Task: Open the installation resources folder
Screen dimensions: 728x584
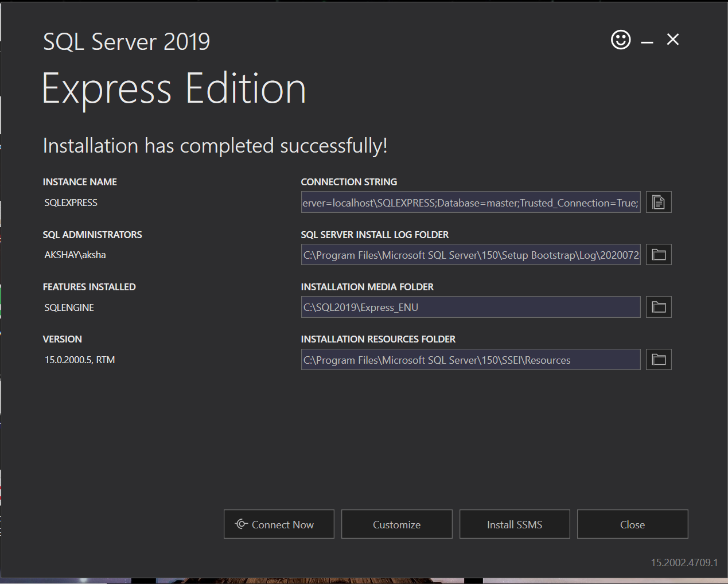Action: [659, 360]
